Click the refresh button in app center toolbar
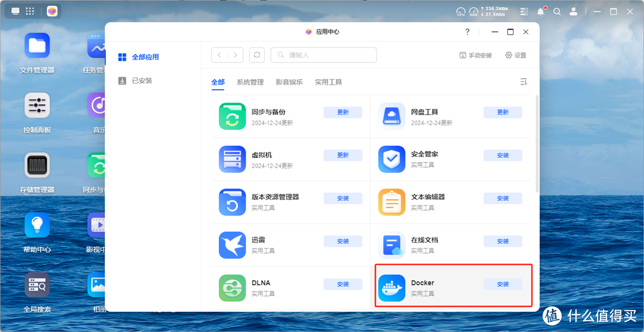 coord(256,55)
